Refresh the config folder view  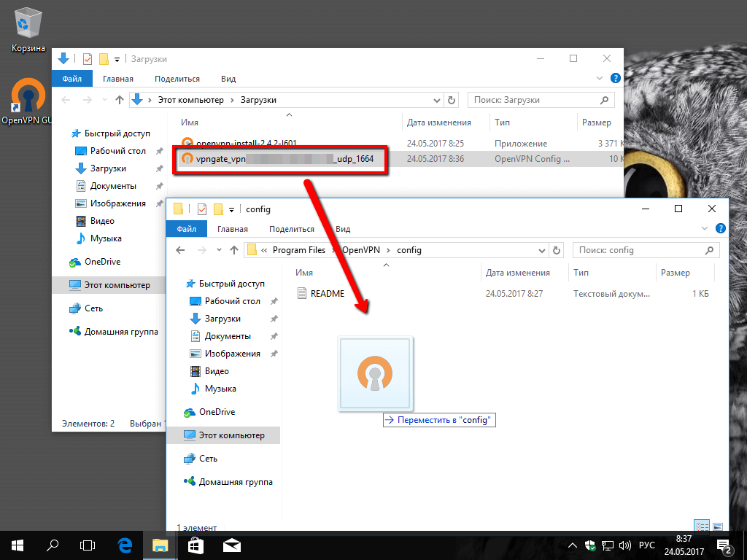[557, 250]
